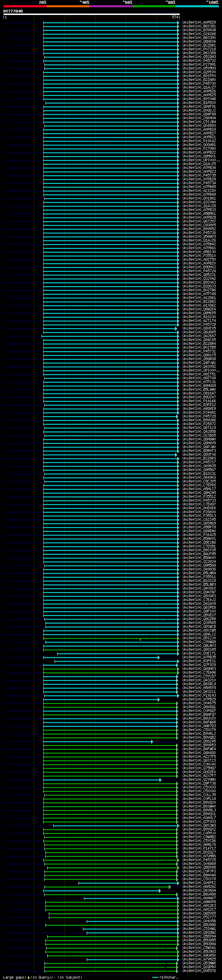Click the 'Large gaps' legend text
Image resolution: width=222 pixels, height=980 pixels.
[x=15, y=977]
